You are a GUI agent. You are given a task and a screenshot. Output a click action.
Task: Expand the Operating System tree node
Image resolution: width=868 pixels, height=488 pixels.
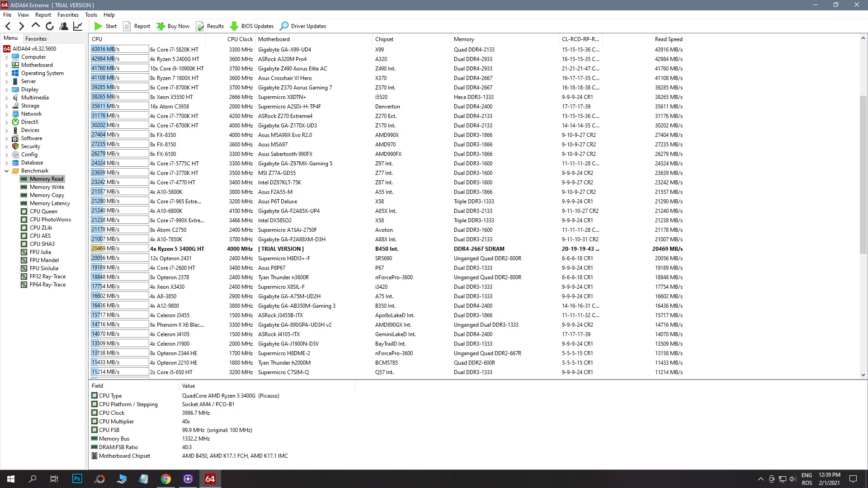coord(6,74)
